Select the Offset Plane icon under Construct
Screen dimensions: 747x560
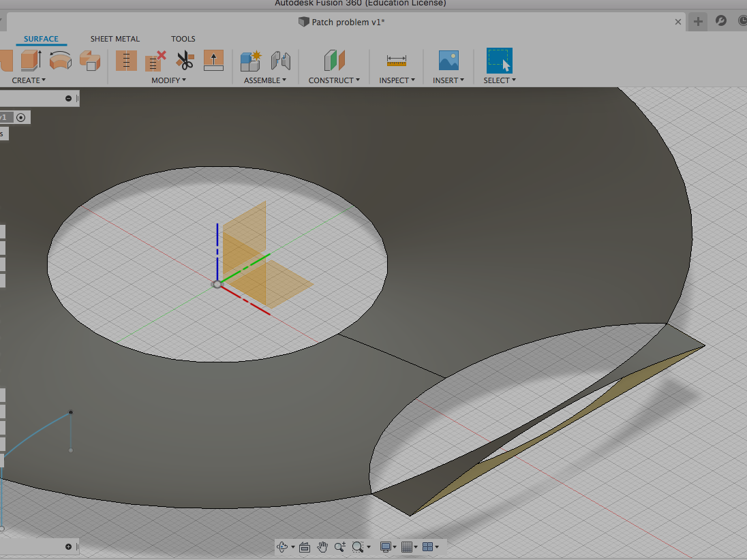(334, 61)
